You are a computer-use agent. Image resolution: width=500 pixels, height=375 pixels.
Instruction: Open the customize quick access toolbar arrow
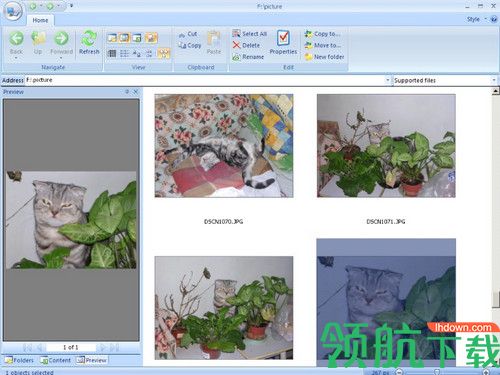click(71, 6)
